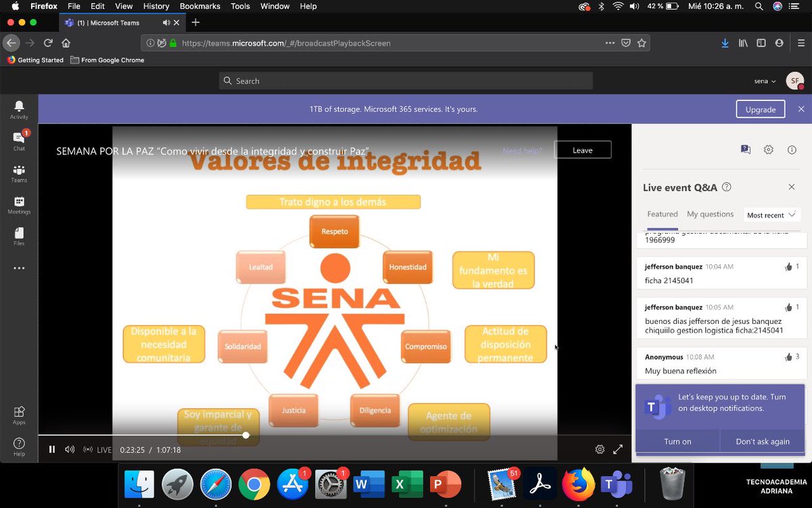Screen dimensions: 812x508
Task: Open the Most recent sort dropdown
Action: (x=772, y=215)
